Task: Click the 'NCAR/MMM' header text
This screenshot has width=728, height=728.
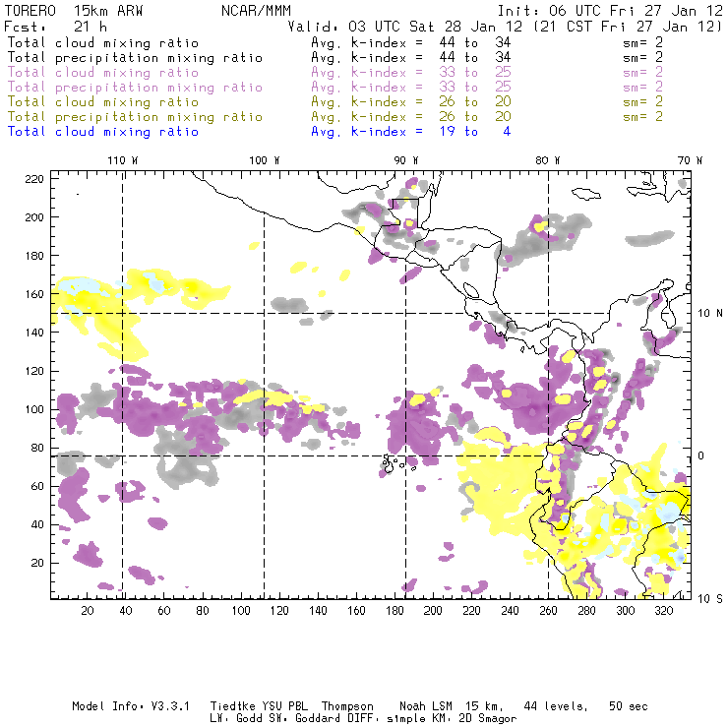Action: click(x=256, y=10)
